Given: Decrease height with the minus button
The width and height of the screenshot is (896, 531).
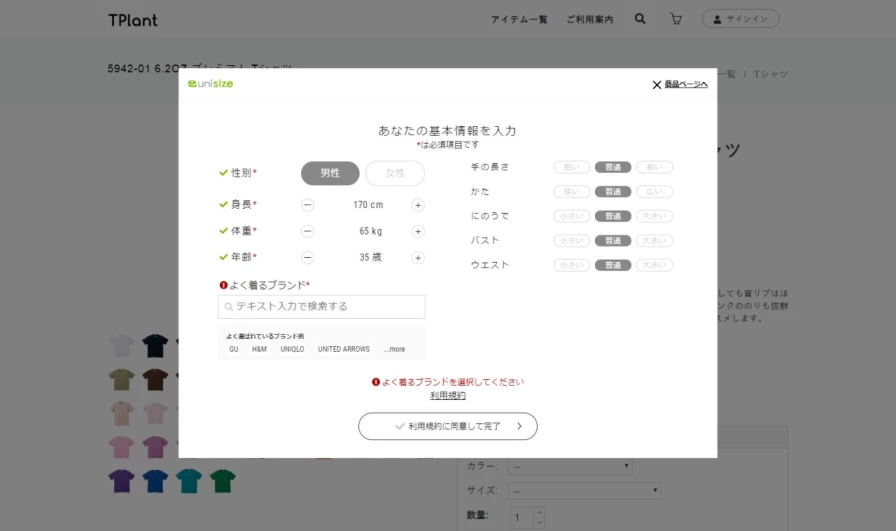Looking at the screenshot, I should tap(307, 205).
